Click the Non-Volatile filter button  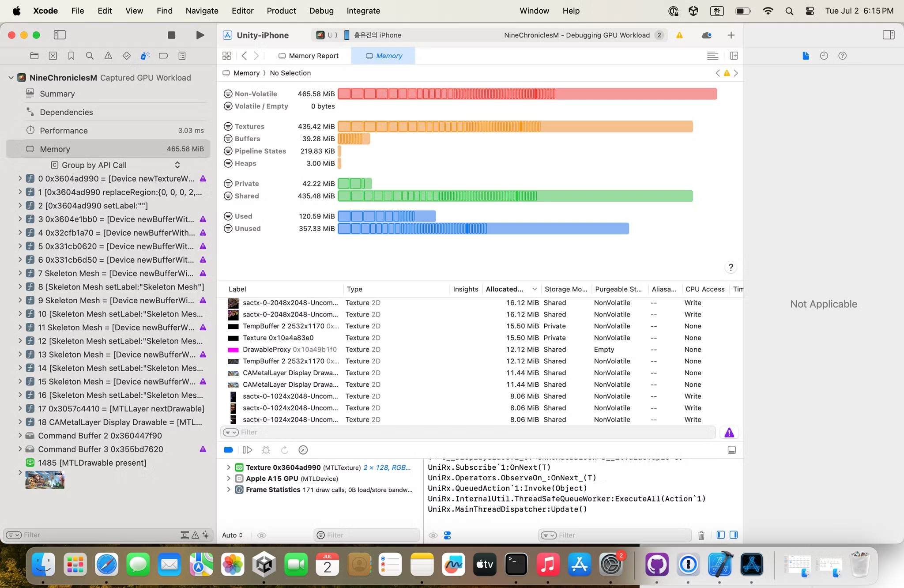tap(228, 94)
